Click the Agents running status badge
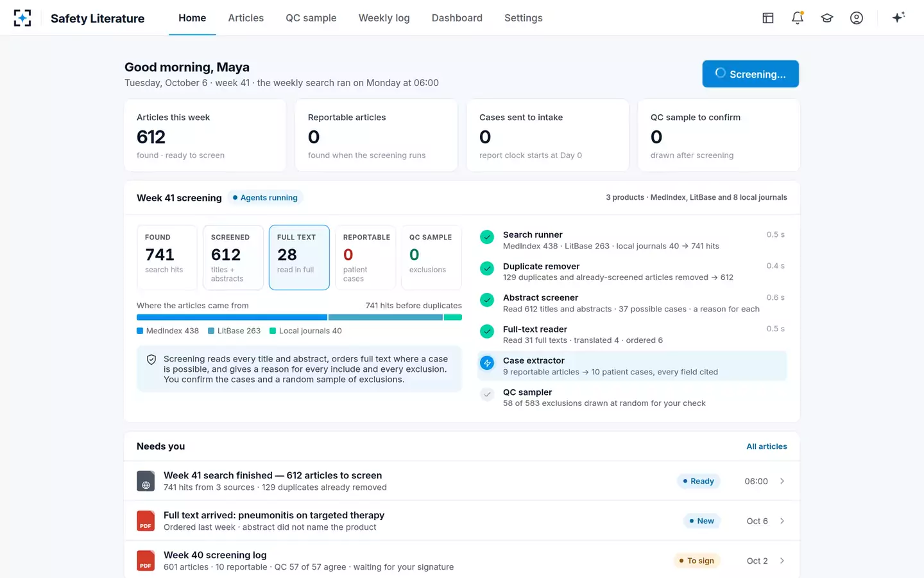Image resolution: width=924 pixels, height=578 pixels. pos(265,198)
